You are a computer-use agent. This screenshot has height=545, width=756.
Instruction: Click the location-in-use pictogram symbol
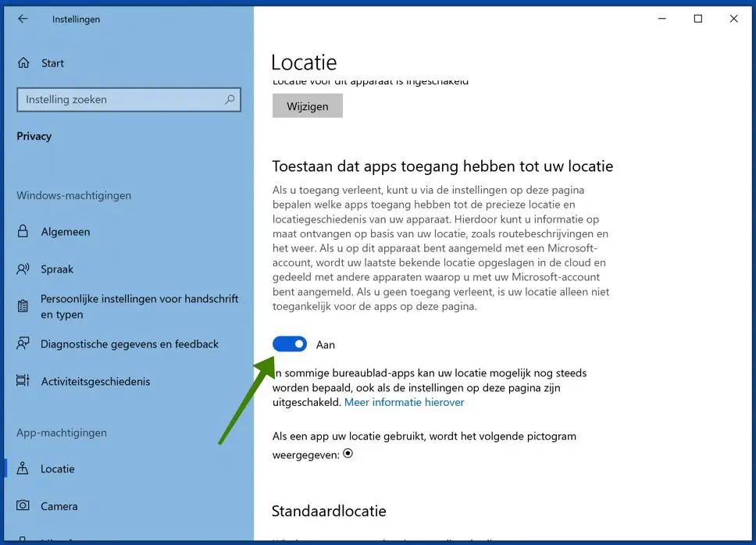[348, 454]
